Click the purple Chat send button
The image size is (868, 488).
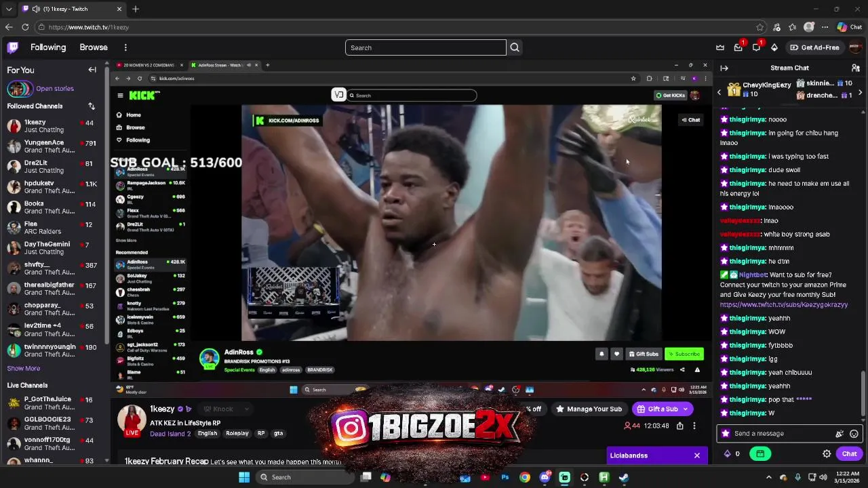pos(850,454)
